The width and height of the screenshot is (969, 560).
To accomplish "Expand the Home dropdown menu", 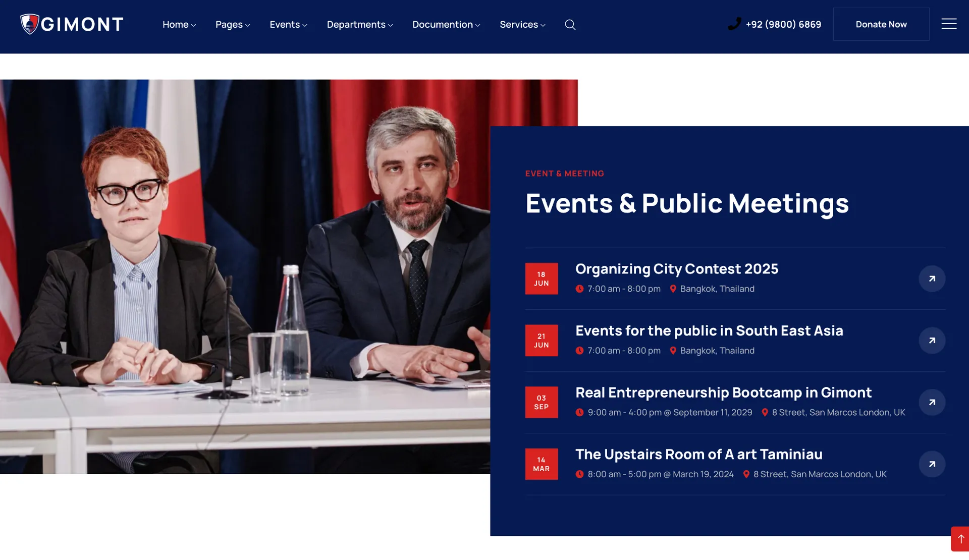I will point(179,25).
